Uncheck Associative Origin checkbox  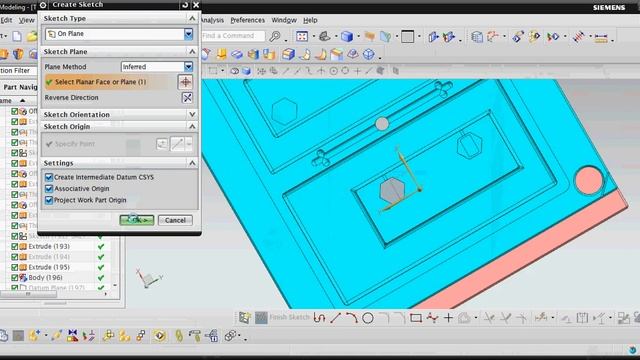[49, 189]
